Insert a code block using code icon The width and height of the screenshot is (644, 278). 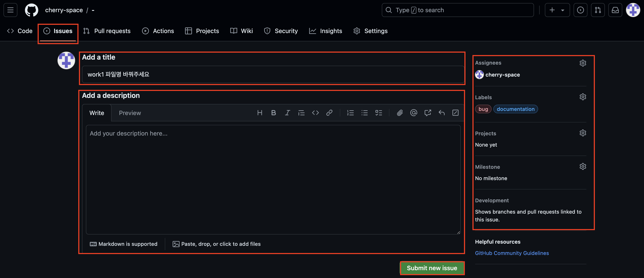[315, 113]
